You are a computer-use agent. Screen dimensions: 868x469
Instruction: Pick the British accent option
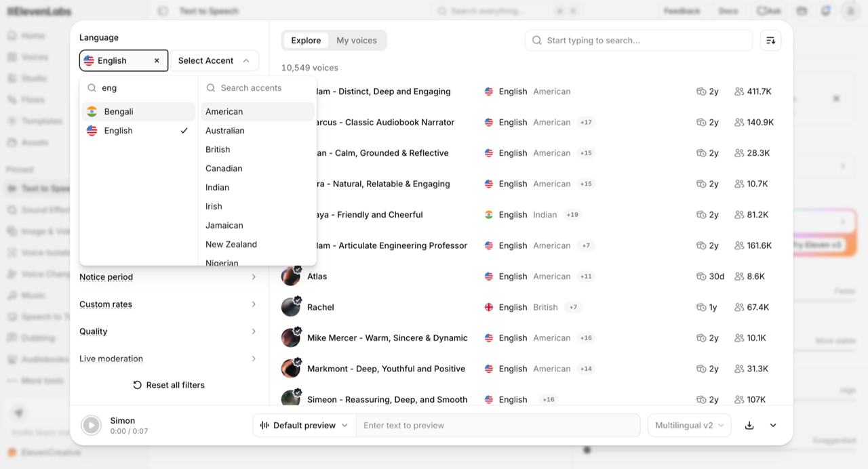tap(258, 149)
